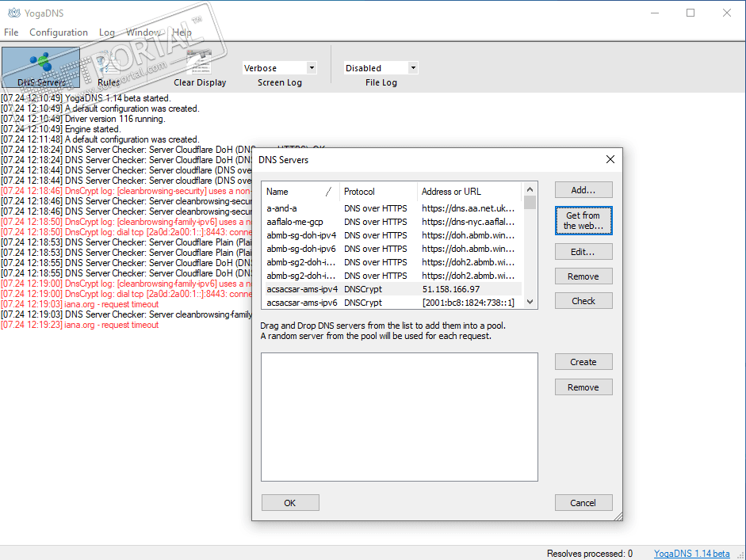The height and width of the screenshot is (560, 746).
Task: Click https://dns-nyc.aaflal... address cell
Action: click(x=469, y=222)
